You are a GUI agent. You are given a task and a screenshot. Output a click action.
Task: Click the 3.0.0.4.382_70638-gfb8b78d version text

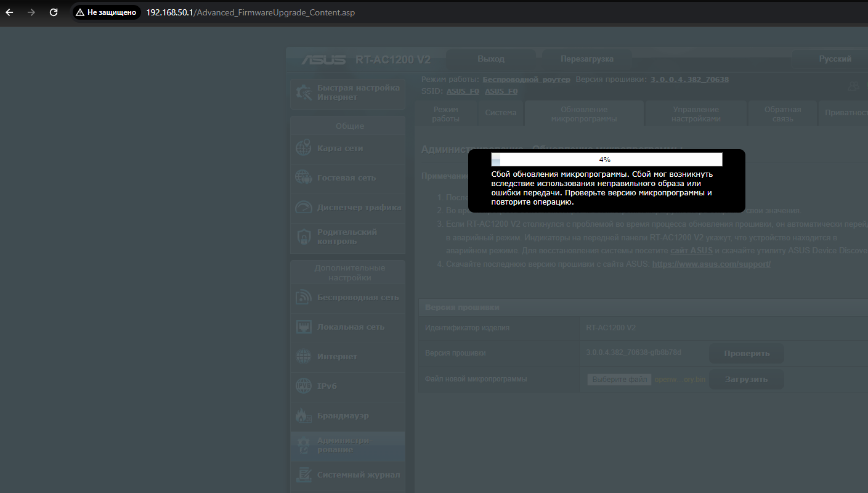tap(633, 353)
